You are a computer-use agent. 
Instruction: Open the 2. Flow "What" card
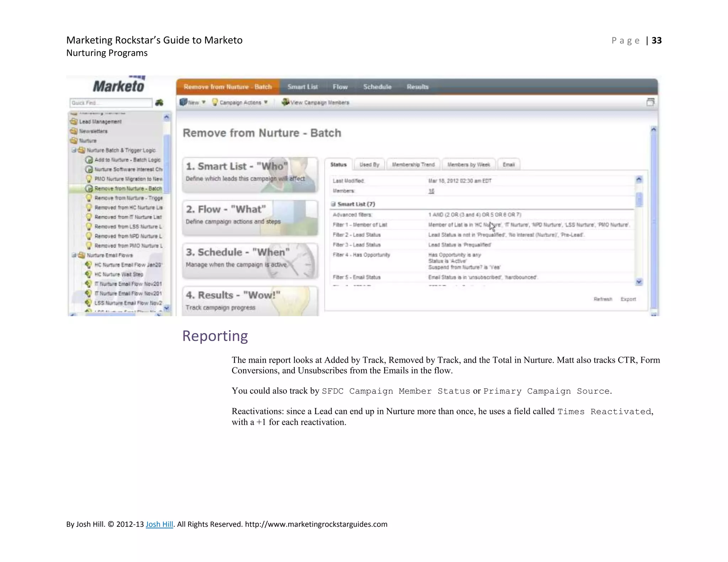250,218
